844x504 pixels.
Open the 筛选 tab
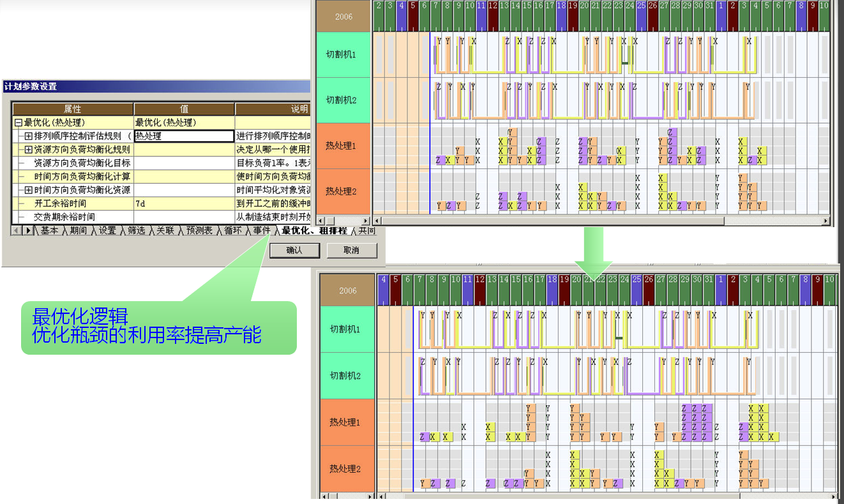click(135, 231)
